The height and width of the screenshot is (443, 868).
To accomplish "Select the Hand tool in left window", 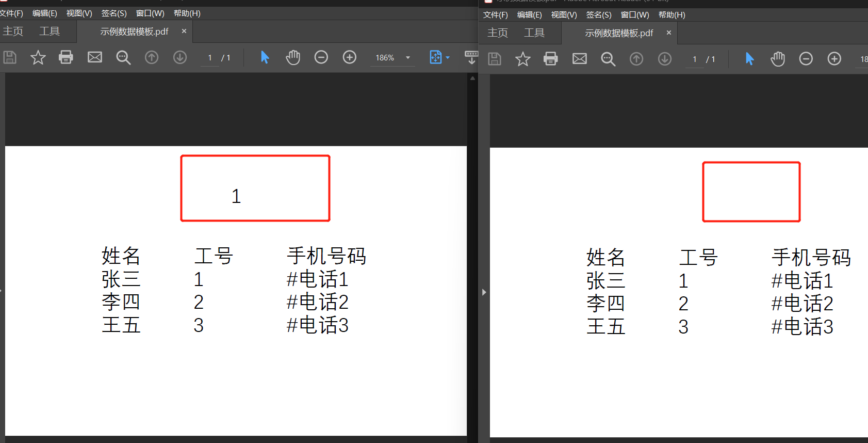I will coord(293,57).
